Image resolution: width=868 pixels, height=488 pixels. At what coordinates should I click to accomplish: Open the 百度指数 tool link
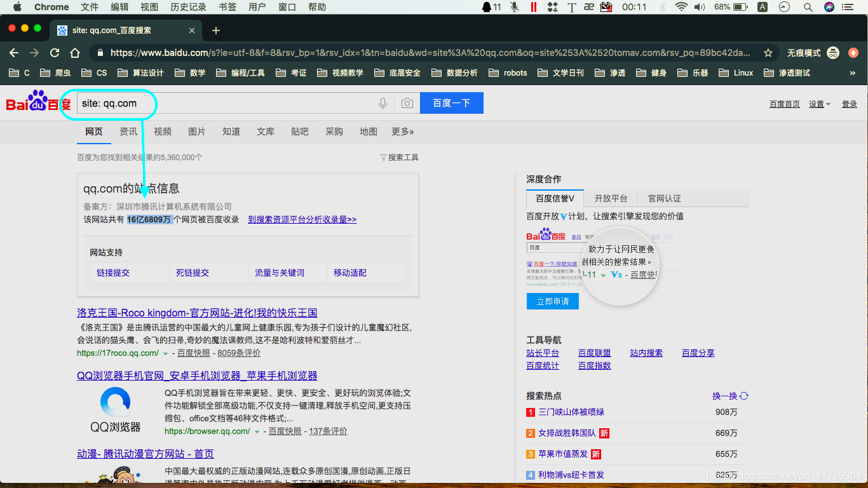coord(595,365)
